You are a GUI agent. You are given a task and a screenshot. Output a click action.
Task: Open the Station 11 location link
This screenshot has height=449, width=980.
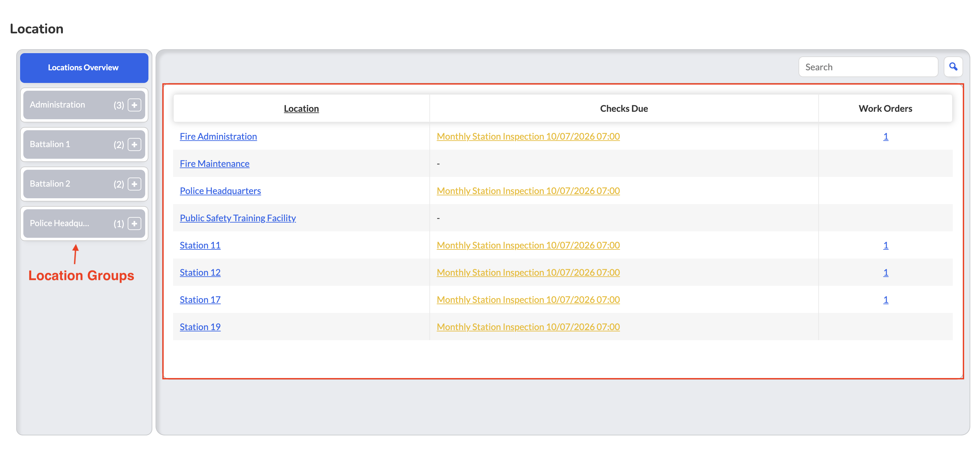(x=200, y=245)
